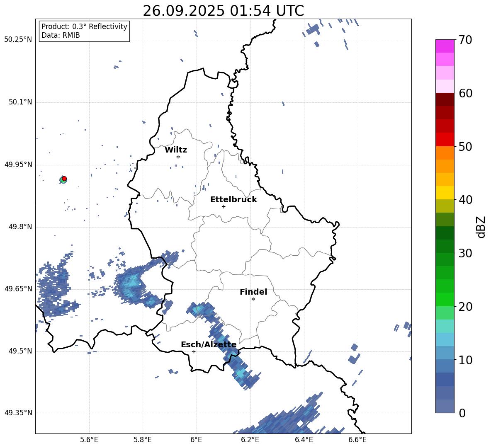The image size is (491, 448).
Task: Click the Esch/Alzette station cross marker
Action: pyautogui.click(x=194, y=351)
